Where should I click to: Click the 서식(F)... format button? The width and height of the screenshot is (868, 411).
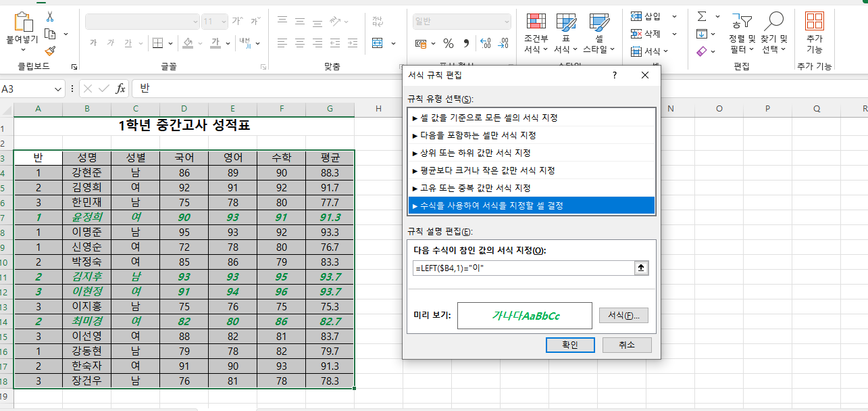pyautogui.click(x=623, y=316)
